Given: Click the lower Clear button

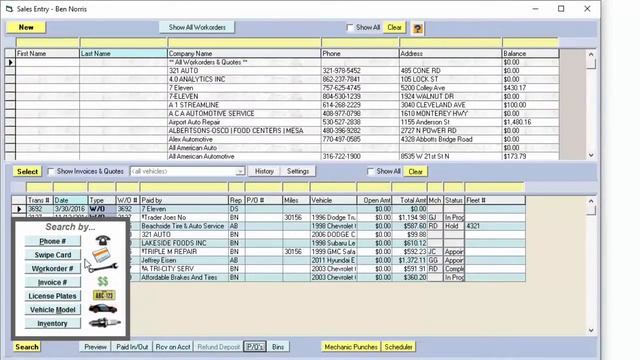Looking at the screenshot, I should pyautogui.click(x=416, y=171).
